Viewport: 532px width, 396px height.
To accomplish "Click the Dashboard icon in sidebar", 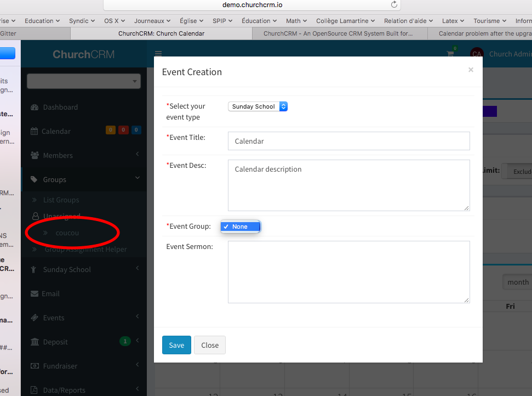I will coord(35,108).
